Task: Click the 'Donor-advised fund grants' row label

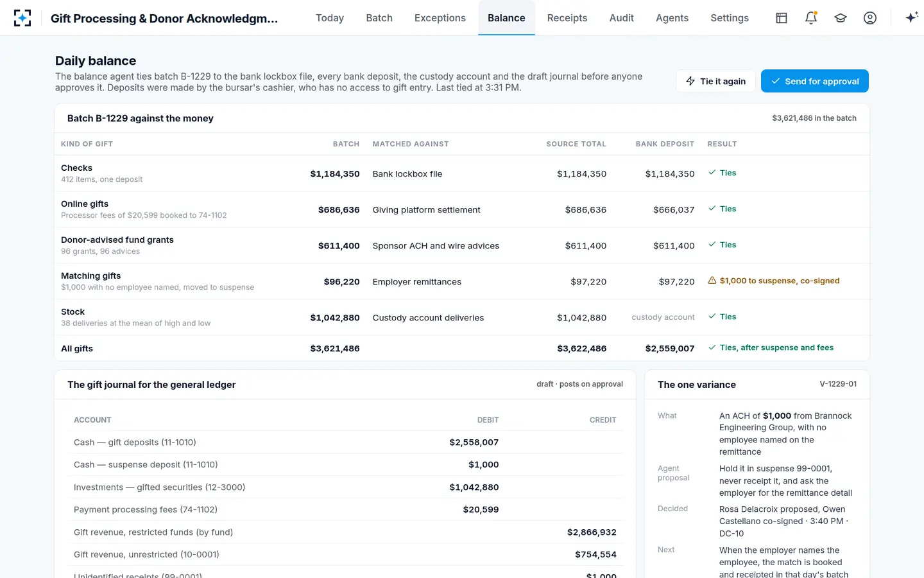Action: pos(117,240)
